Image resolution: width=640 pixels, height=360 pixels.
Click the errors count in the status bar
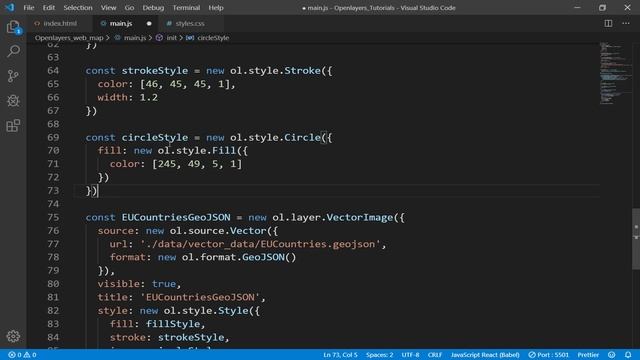click(x=15, y=355)
